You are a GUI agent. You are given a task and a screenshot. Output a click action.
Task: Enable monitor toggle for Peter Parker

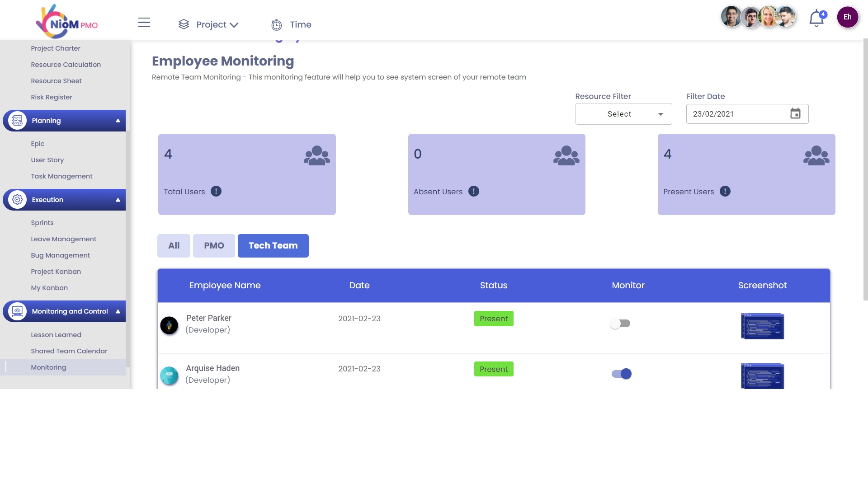pyautogui.click(x=620, y=324)
